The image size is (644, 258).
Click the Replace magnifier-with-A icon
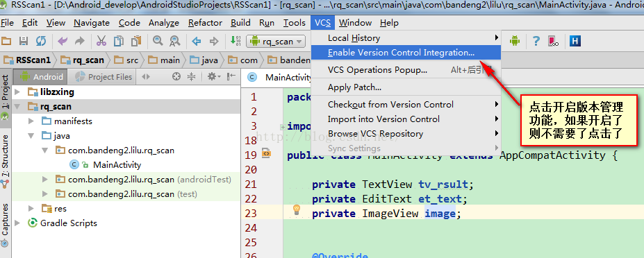(175, 41)
